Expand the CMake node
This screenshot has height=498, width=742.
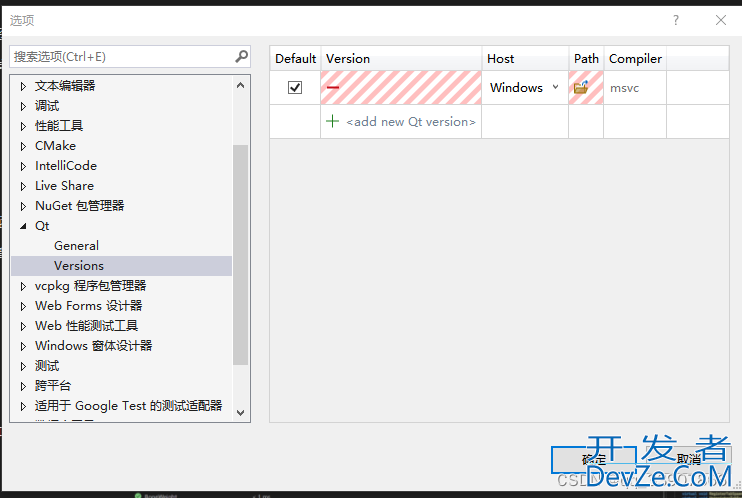coord(23,146)
